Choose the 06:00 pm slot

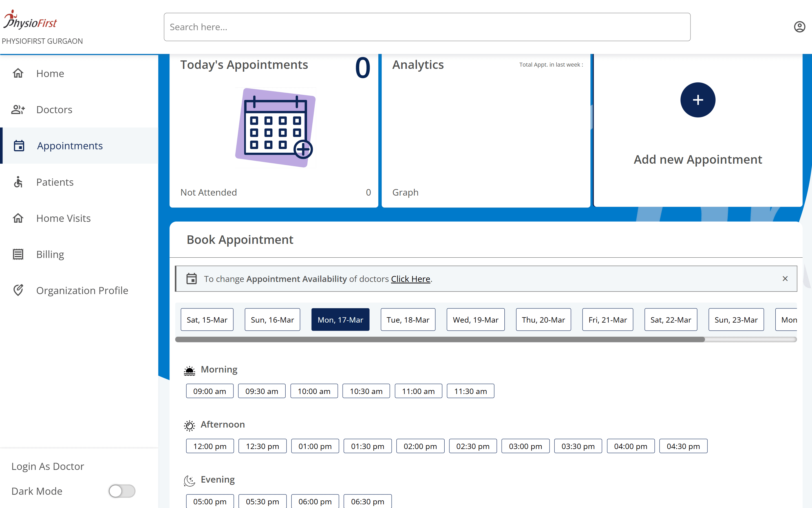315,501
